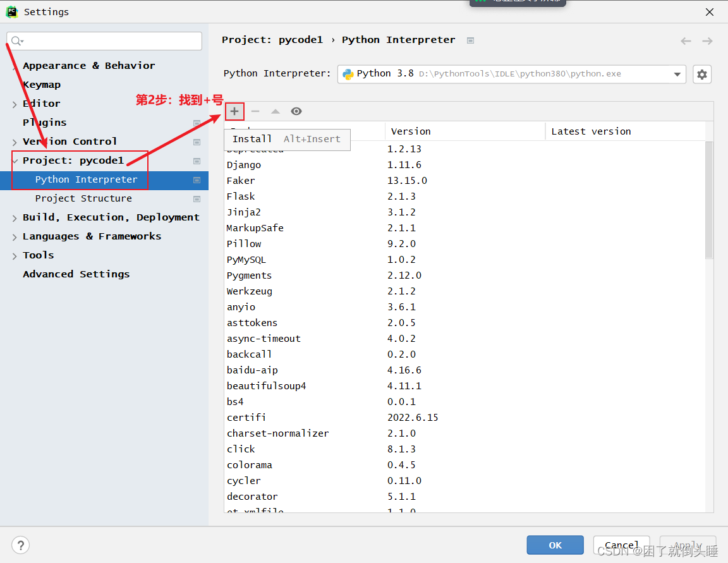Screen dimensions: 728x563
Task: Click the OK button
Action: [x=555, y=545]
